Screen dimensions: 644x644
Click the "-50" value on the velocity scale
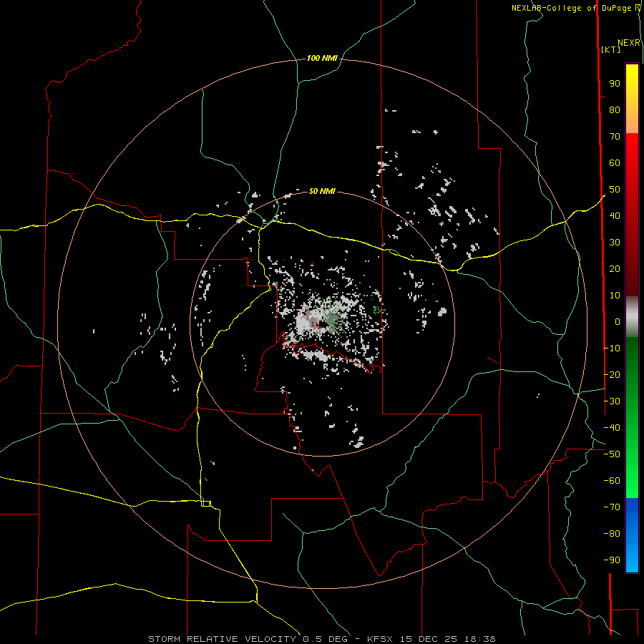point(612,454)
